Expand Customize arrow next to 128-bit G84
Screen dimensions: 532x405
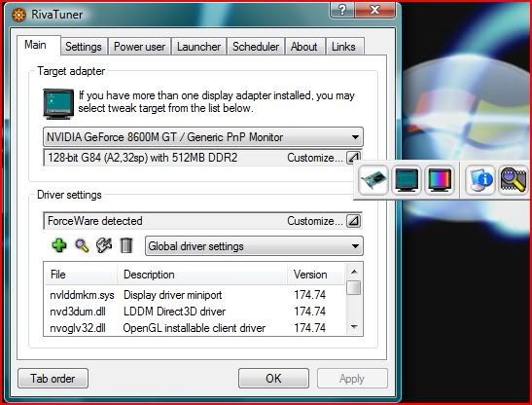point(354,158)
